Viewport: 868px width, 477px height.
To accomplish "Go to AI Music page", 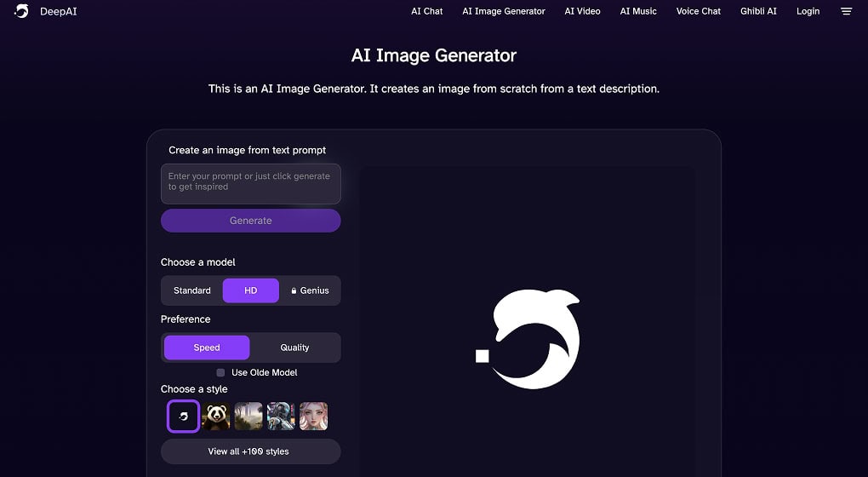I will click(x=638, y=11).
